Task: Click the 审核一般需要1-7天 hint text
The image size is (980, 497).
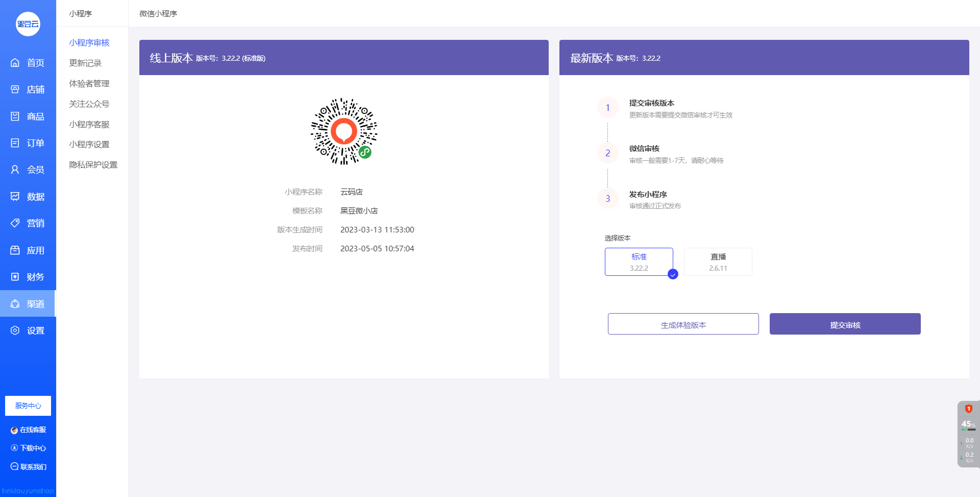Action: click(676, 160)
